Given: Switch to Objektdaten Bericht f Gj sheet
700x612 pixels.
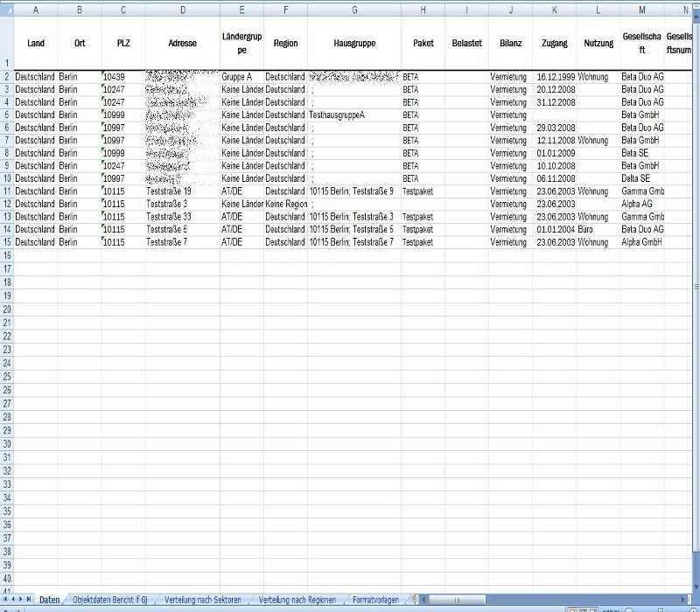Looking at the screenshot, I should [110, 600].
